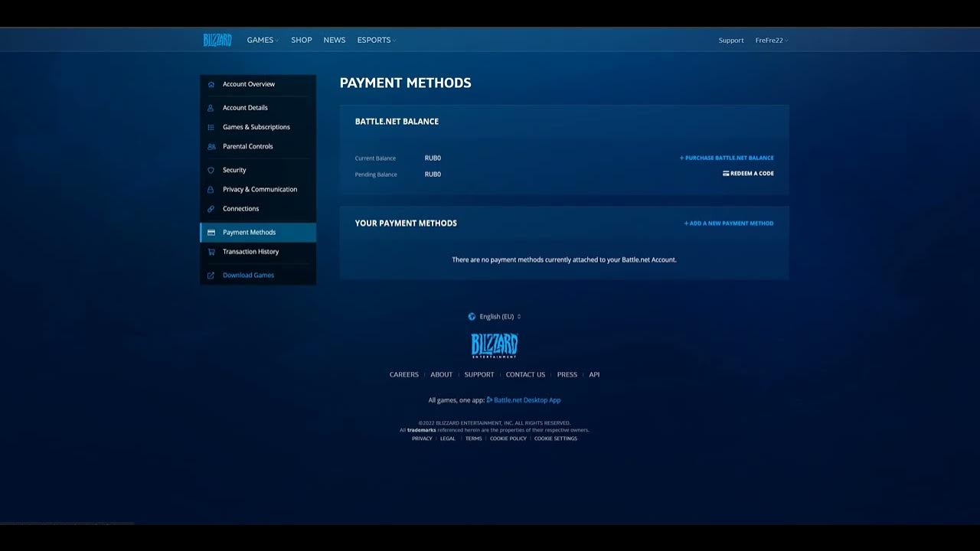Click the Battle.net Balance section heading
The width and height of the screenshot is (980, 551).
coord(397,122)
